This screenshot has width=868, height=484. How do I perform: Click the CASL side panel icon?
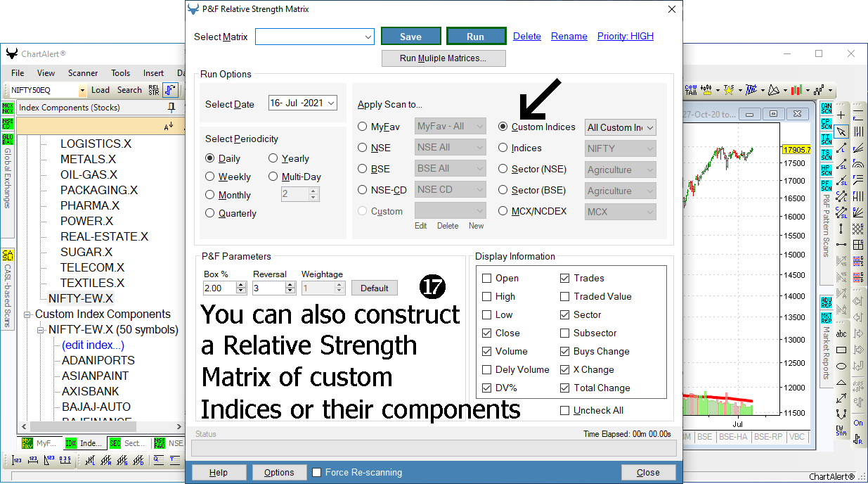(8, 255)
